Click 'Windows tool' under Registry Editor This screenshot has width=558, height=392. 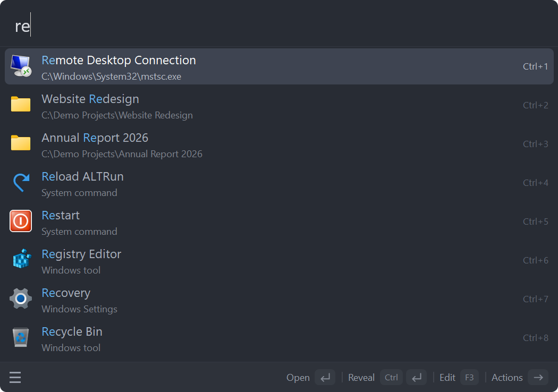click(71, 270)
